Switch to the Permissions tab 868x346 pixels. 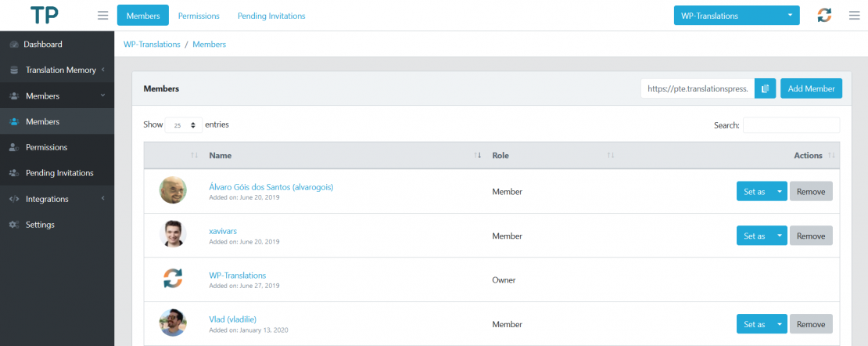pyautogui.click(x=199, y=16)
